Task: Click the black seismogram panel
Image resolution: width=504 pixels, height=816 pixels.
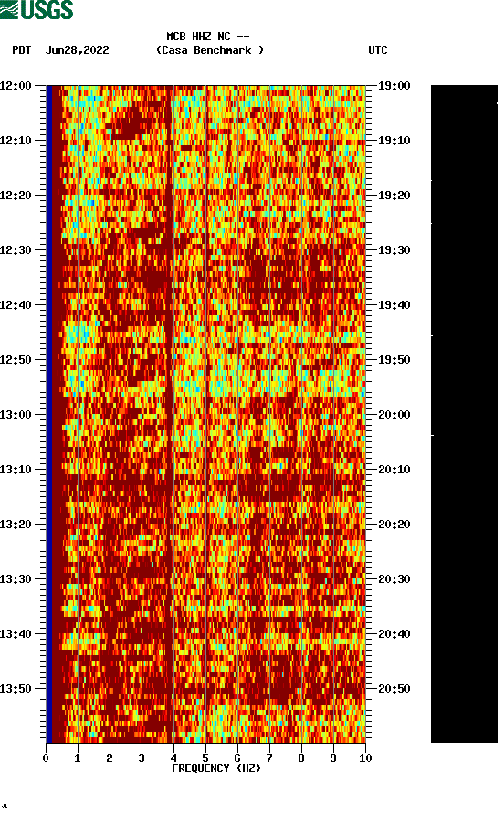Action: (464, 414)
